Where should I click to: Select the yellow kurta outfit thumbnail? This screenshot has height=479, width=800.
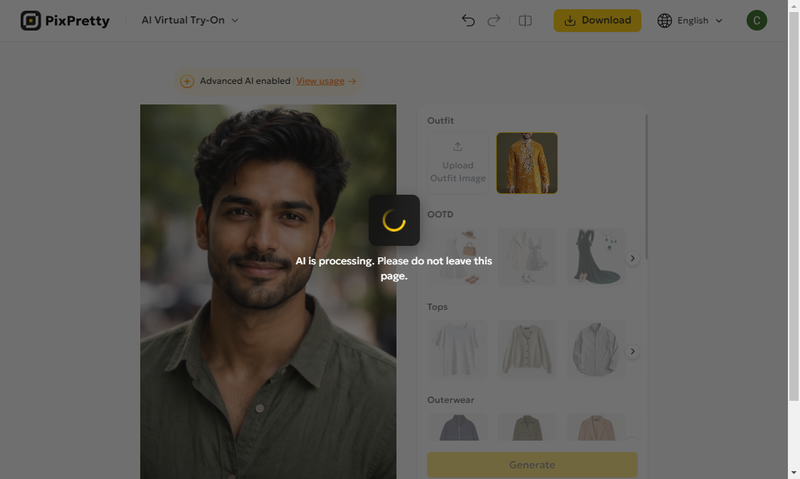coord(527,163)
